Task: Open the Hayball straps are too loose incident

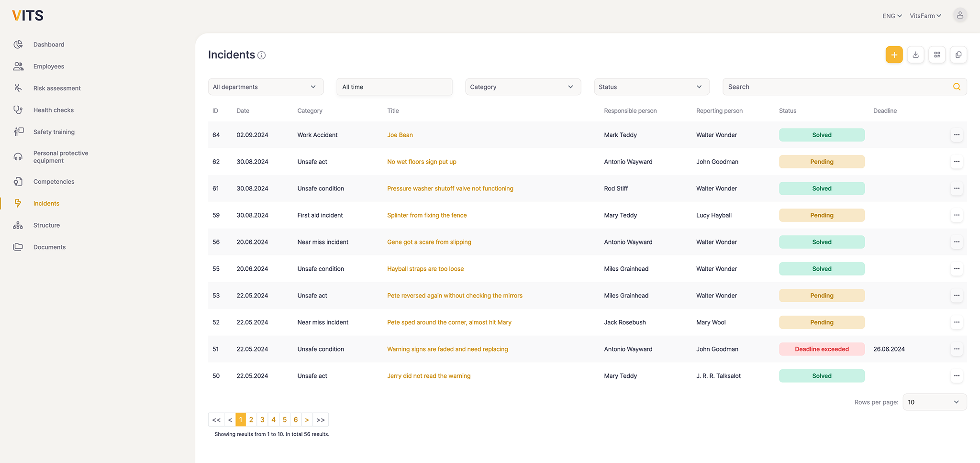Action: [x=425, y=269]
